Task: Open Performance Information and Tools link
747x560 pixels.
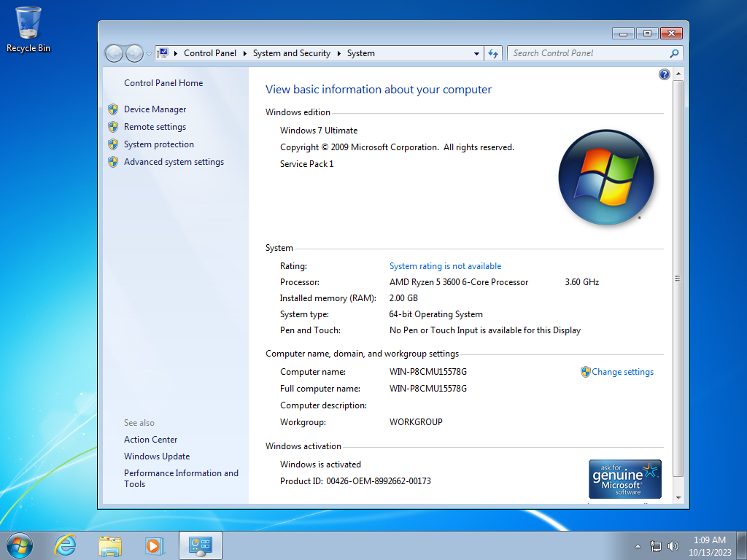Action: coord(181,478)
